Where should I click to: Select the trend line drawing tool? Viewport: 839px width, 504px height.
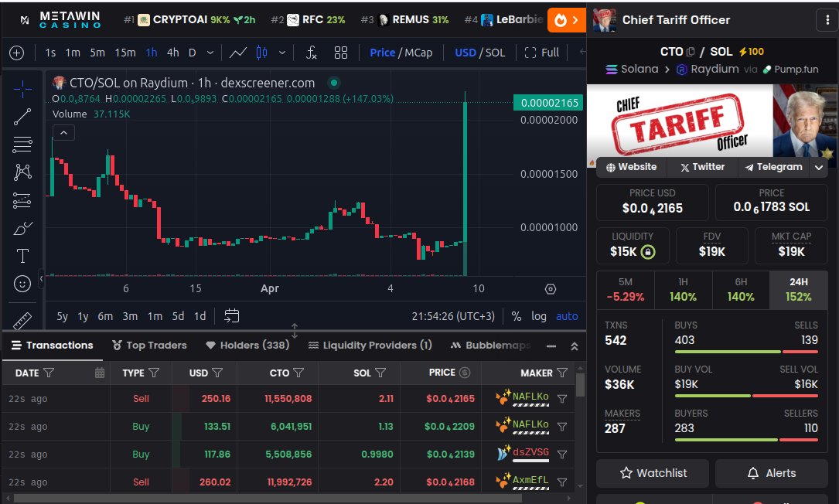point(22,117)
